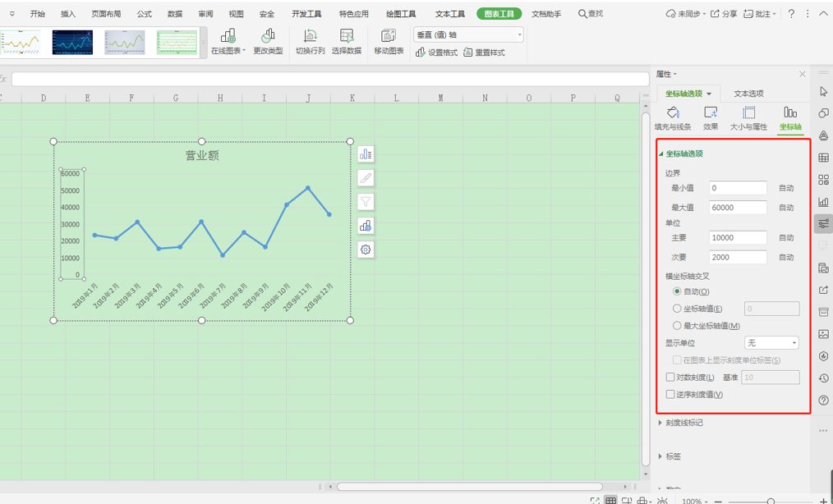Click the chart elements icon beside the chart
The image size is (833, 504).
(365, 153)
